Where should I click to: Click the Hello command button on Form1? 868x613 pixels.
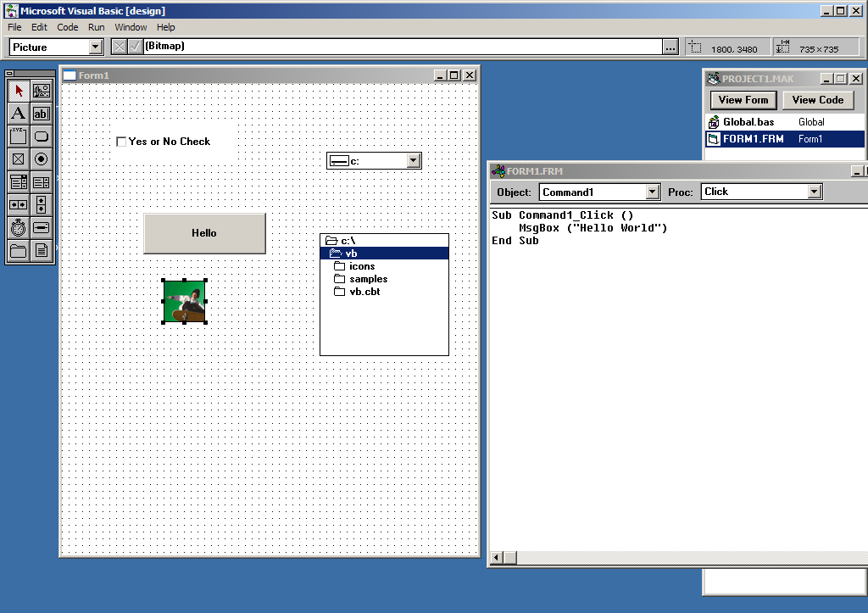tap(204, 233)
